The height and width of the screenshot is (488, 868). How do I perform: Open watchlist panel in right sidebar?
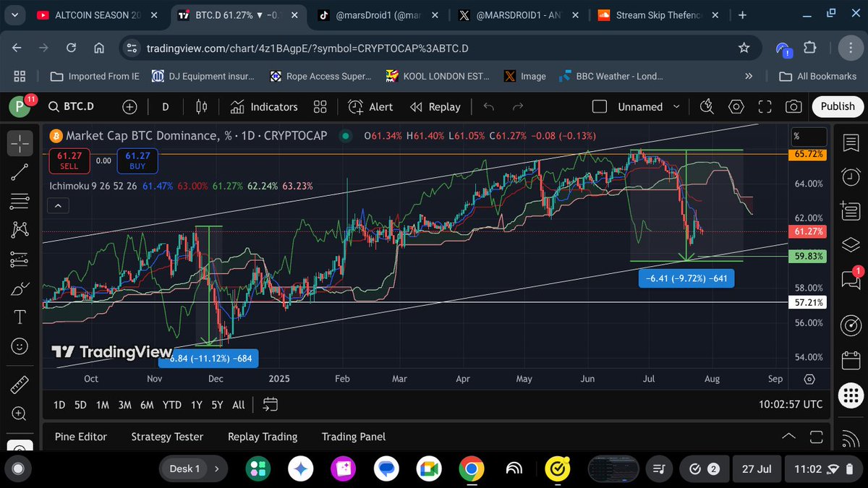point(851,143)
